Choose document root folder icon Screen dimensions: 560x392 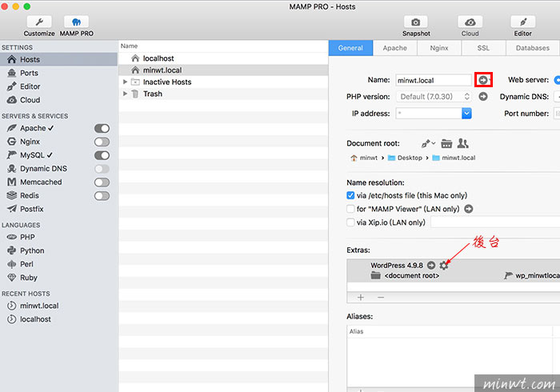446,143
